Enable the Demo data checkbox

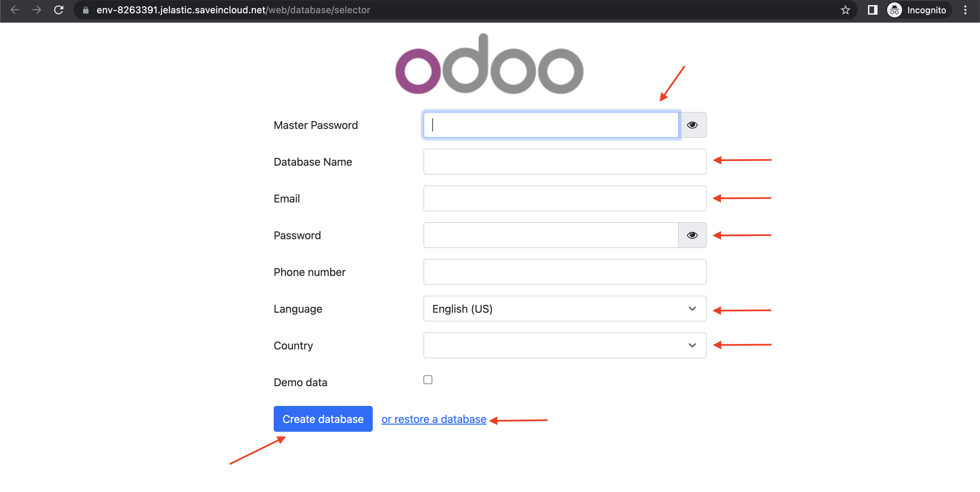[x=428, y=379]
